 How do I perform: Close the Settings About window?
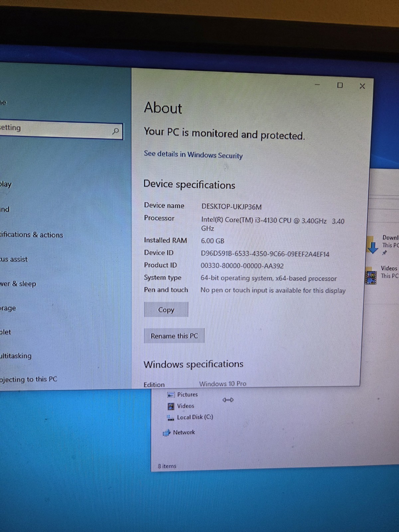(362, 86)
